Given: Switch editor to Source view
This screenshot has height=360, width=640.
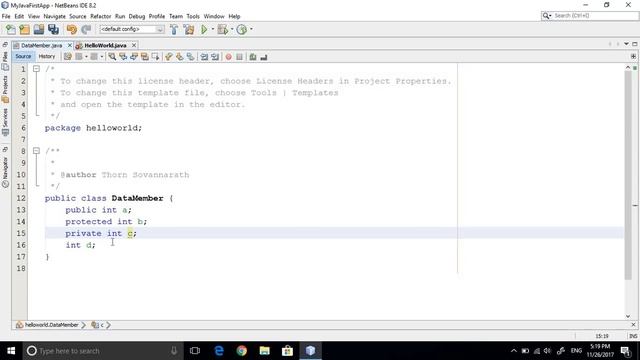Looking at the screenshot, I should (23, 56).
